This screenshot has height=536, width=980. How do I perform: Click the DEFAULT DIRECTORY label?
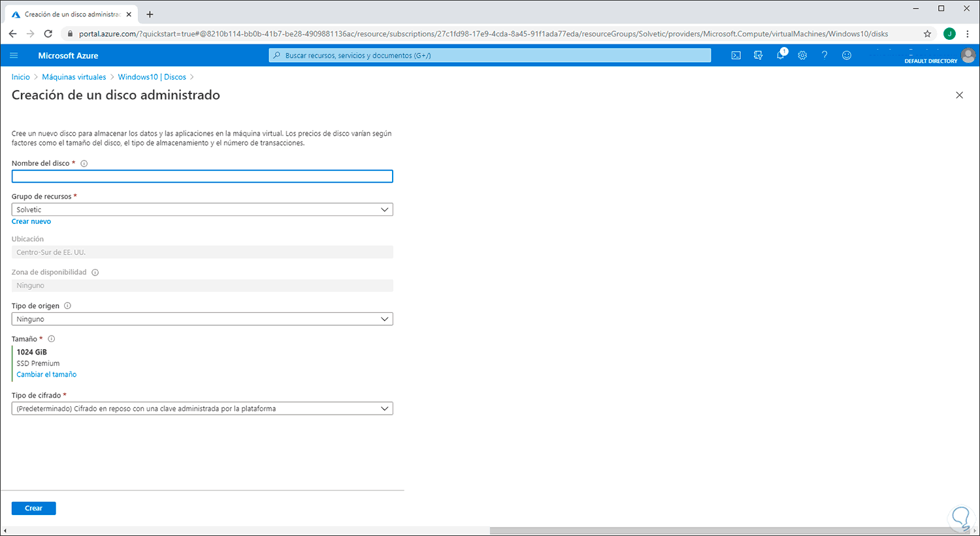click(931, 61)
